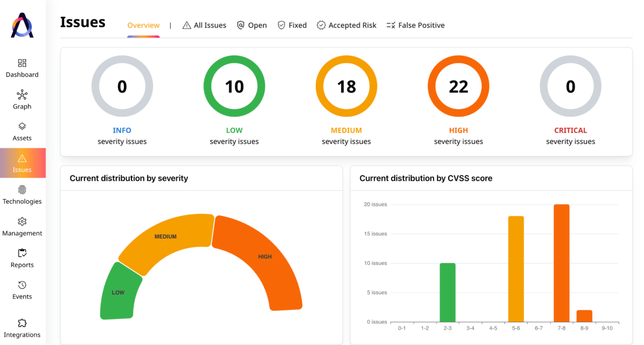Click the green LOW segment in gauge
The height and width of the screenshot is (345, 644).
[119, 293]
